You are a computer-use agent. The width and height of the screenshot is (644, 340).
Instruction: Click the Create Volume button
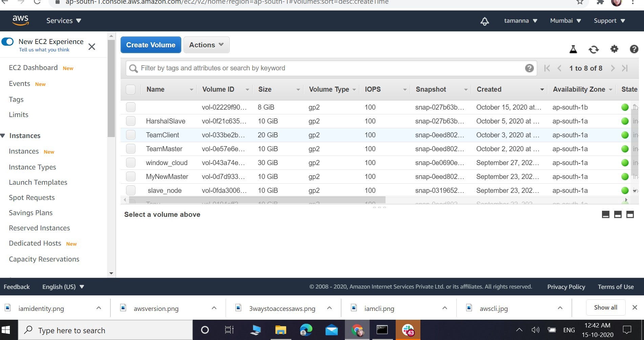pos(151,45)
